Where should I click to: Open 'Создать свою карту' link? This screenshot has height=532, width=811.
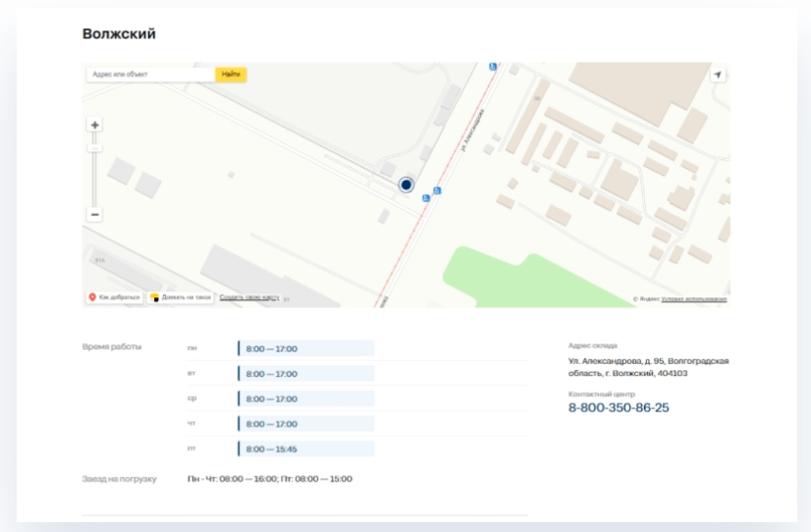pyautogui.click(x=249, y=296)
